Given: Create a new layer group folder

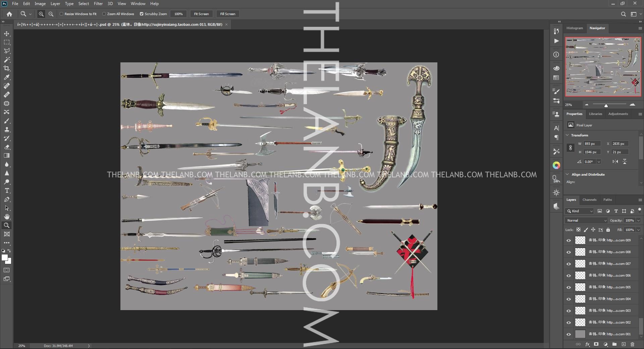Looking at the screenshot, I should (614, 344).
